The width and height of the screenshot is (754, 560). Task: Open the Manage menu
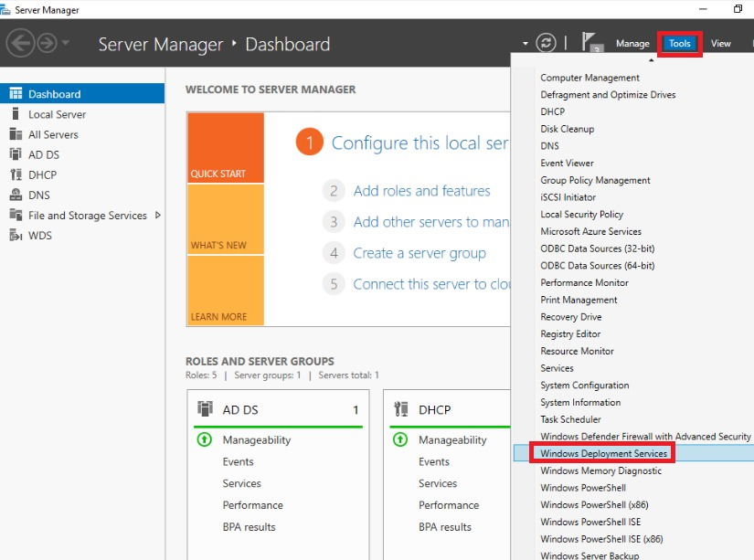pos(632,43)
